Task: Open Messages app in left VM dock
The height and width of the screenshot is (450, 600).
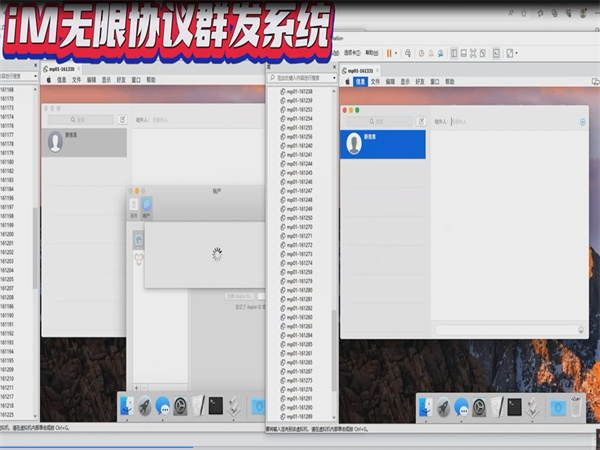Action: (x=161, y=406)
